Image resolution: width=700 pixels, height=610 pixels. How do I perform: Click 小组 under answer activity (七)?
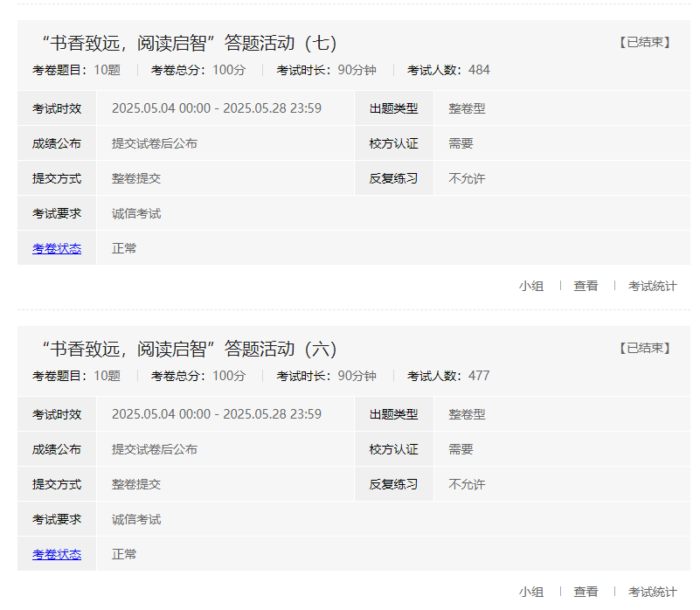click(530, 286)
